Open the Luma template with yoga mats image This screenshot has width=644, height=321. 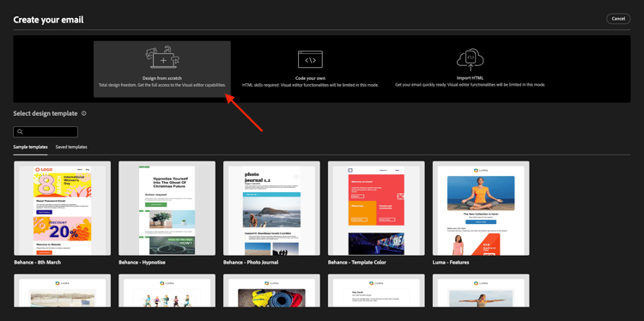pyautogui.click(x=271, y=291)
